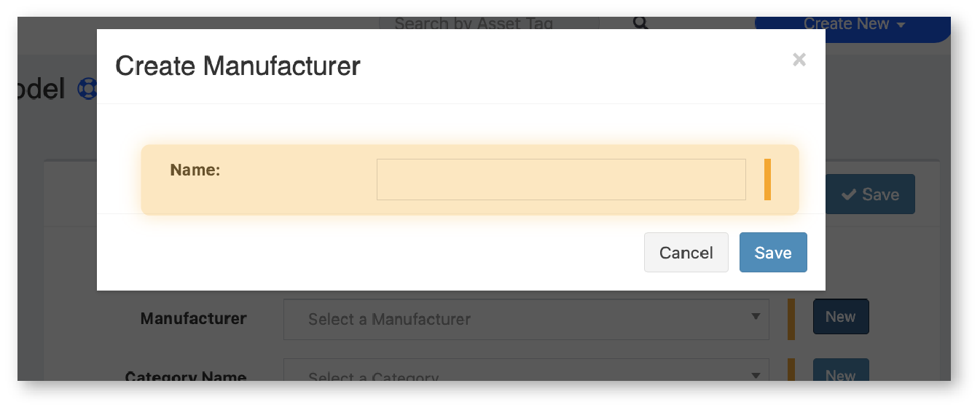Image resolution: width=980 pixels, height=410 pixels.
Task: Click the New button next to Category Name
Action: [840, 374]
